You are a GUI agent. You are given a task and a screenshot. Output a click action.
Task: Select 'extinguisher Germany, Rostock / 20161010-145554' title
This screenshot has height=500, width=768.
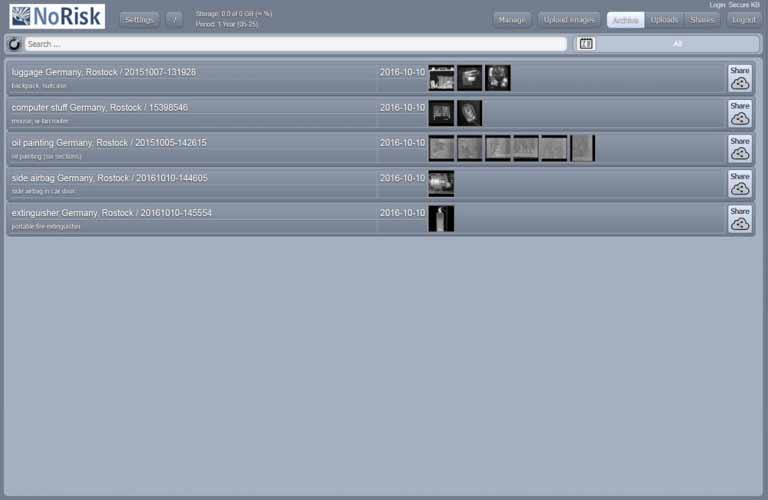(x=112, y=213)
